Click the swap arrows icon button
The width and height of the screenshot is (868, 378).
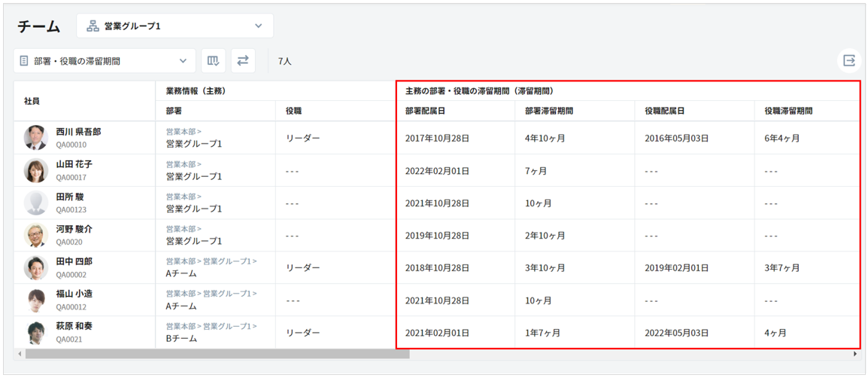coord(243,61)
